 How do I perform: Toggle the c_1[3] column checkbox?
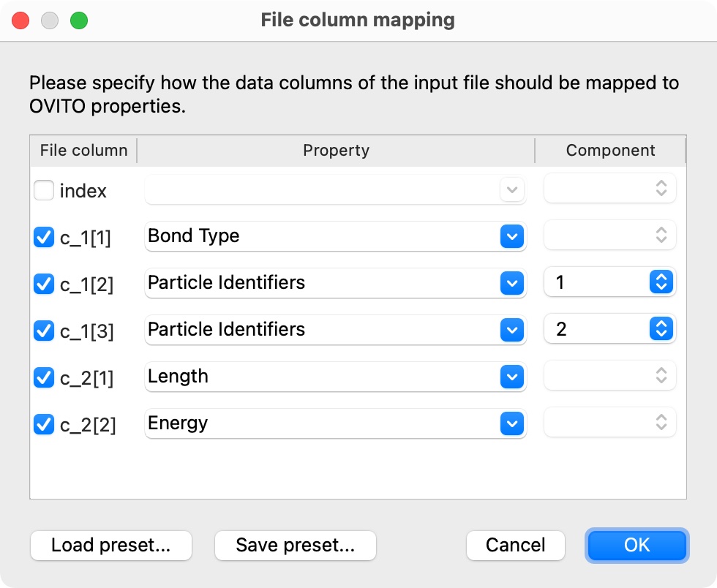(44, 331)
